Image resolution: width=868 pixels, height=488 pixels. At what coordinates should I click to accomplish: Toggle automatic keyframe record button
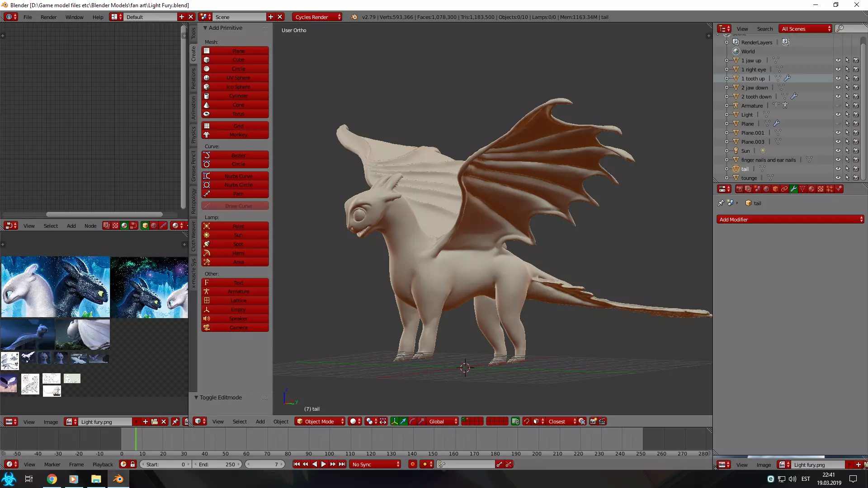pos(412,464)
